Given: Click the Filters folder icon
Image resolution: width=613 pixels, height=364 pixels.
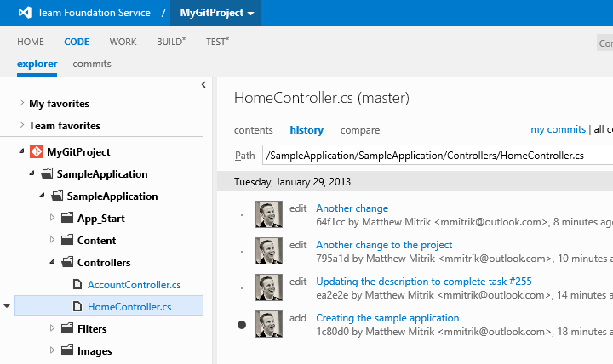Looking at the screenshot, I should (66, 328).
